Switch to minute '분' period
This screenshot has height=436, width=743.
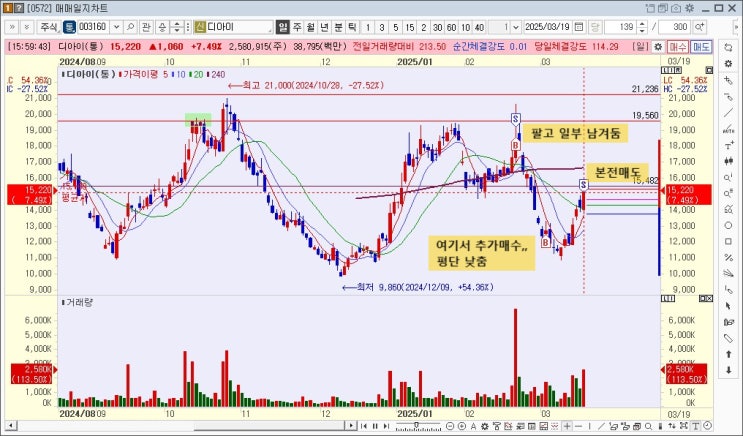338,27
